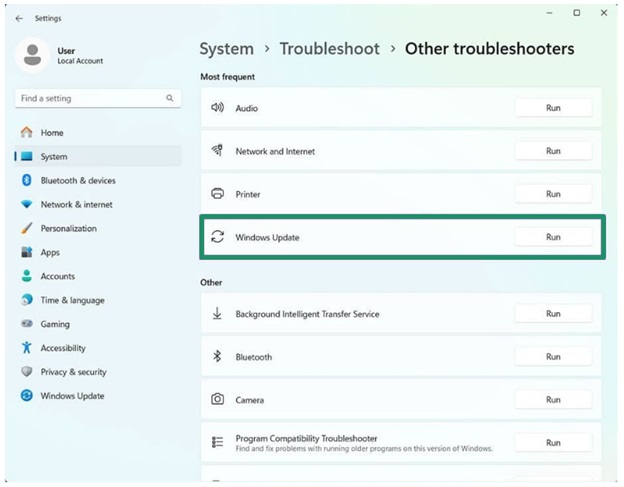Open Network & internet sidebar item
The image size is (624, 487).
(76, 205)
